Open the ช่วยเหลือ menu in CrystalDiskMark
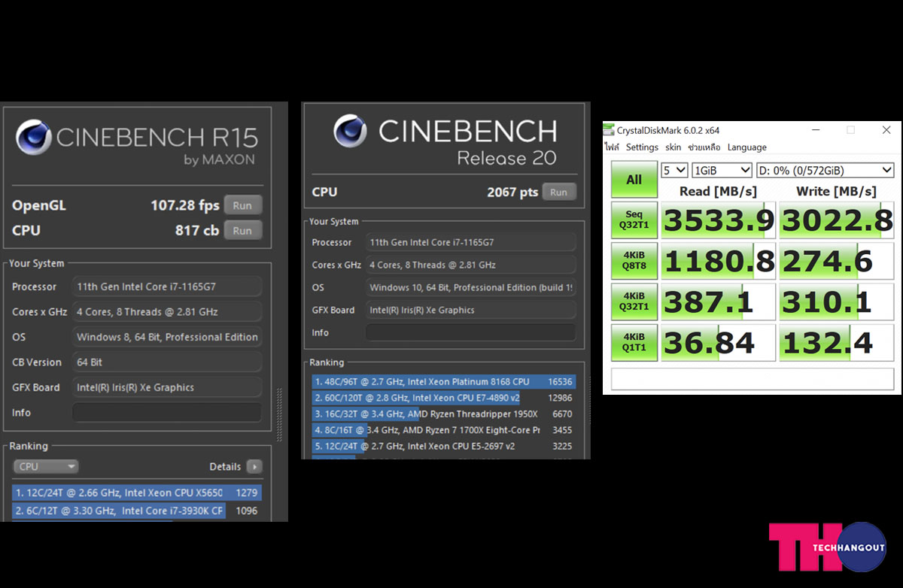 click(704, 147)
